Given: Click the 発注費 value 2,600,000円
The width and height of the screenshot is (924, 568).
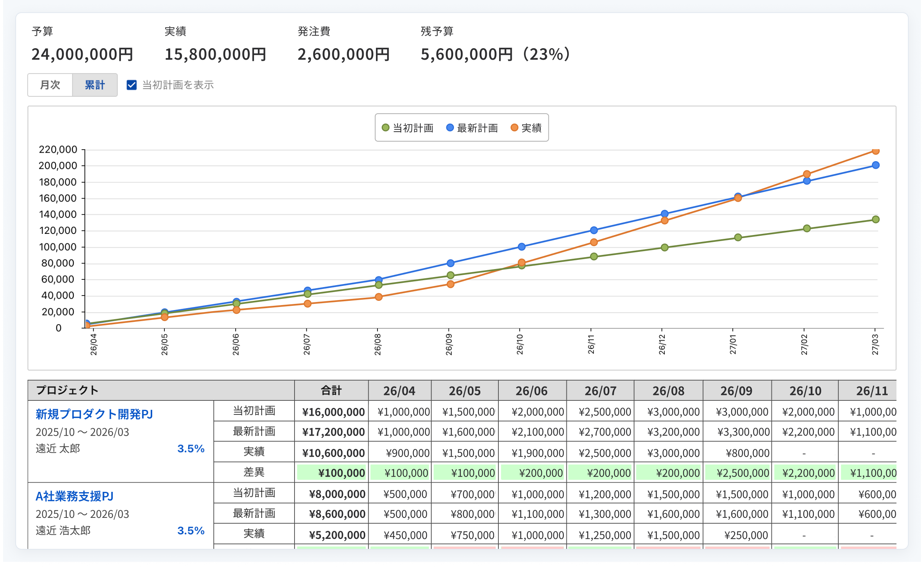Looking at the screenshot, I should coord(344,54).
